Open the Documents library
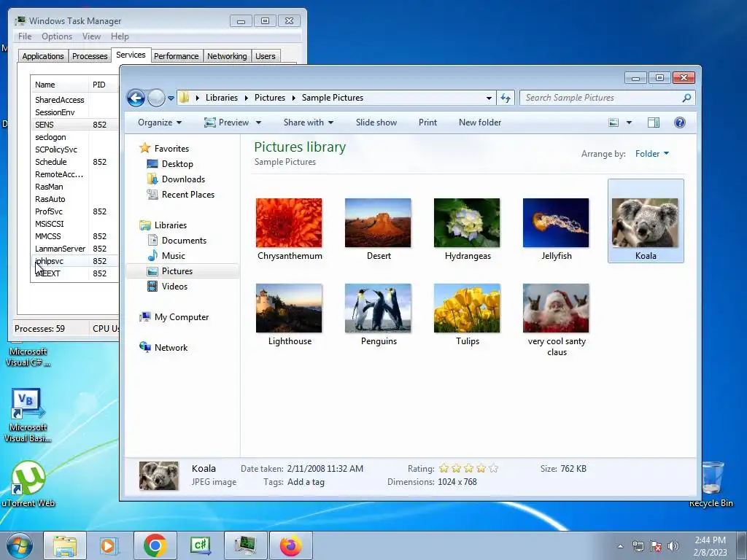The width and height of the screenshot is (747, 560). tap(177, 241)
